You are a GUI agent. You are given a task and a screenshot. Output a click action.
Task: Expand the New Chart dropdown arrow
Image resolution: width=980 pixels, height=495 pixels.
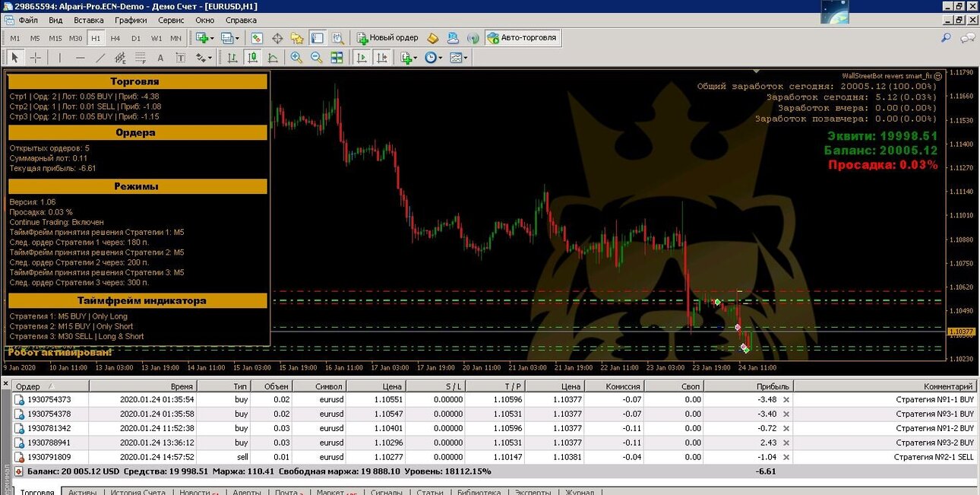pyautogui.click(x=213, y=37)
